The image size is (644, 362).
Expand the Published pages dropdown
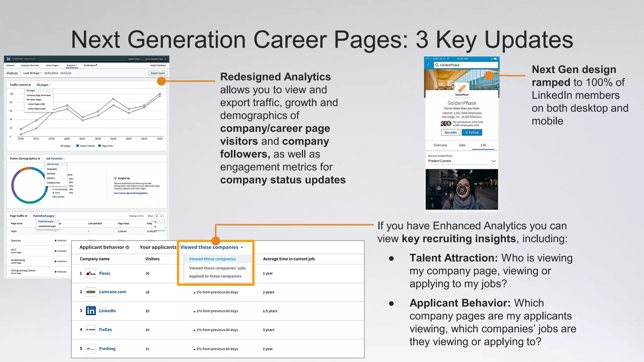pos(44,216)
